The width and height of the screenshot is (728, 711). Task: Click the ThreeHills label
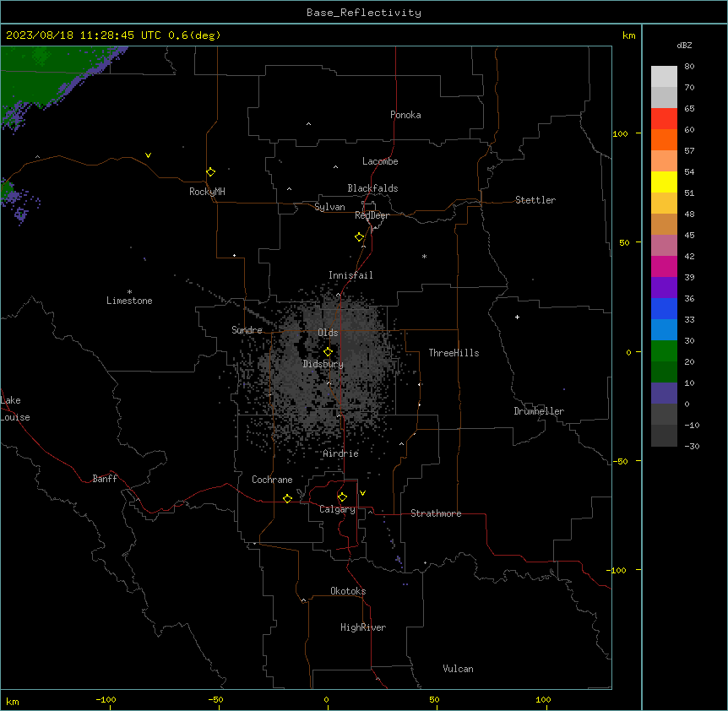pos(454,353)
